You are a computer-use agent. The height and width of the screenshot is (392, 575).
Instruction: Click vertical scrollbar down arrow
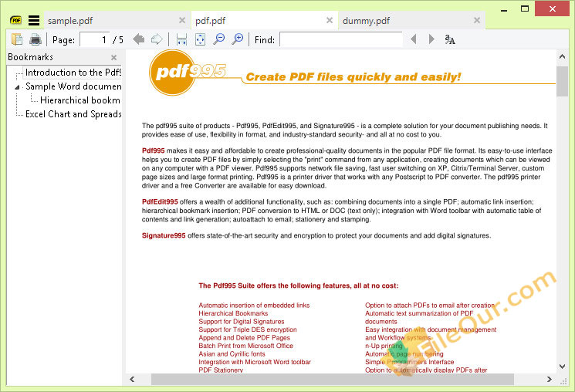[562, 366]
